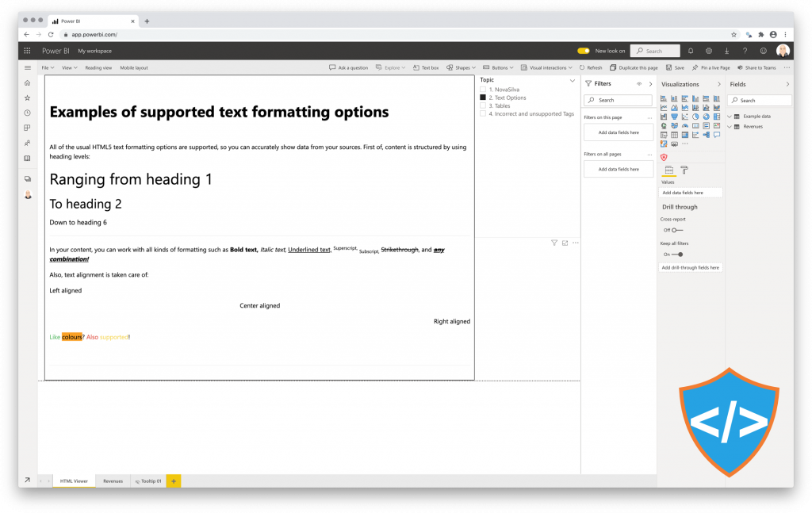Switch to the Revenues page tab

pyautogui.click(x=113, y=480)
